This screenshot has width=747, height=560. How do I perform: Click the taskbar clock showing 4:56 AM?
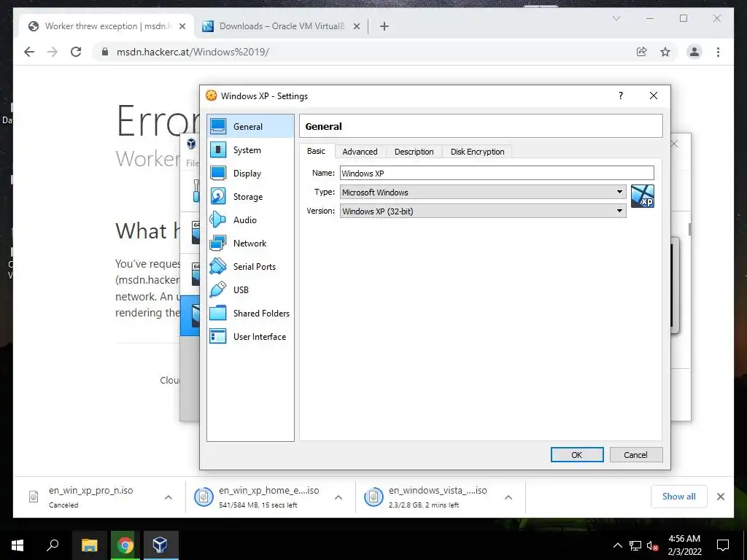(x=684, y=545)
